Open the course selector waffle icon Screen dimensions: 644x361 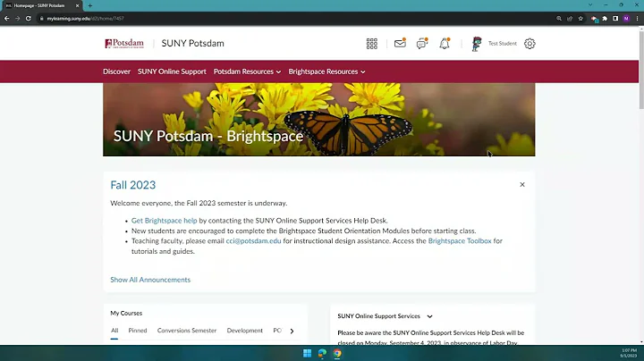pyautogui.click(x=372, y=44)
